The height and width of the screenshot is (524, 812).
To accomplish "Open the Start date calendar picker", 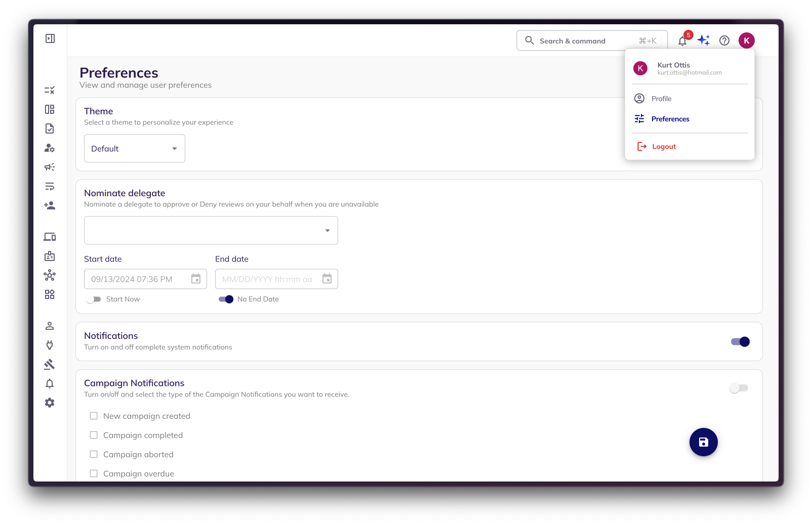I will point(196,279).
